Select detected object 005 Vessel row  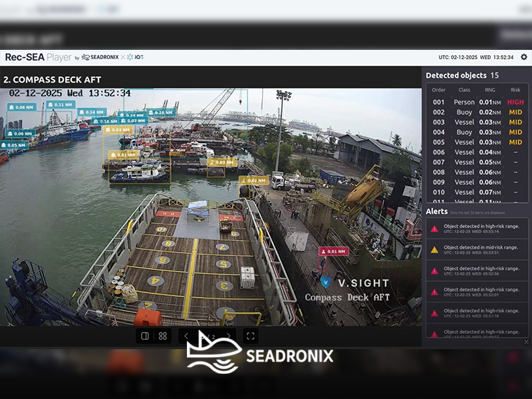pos(477,142)
